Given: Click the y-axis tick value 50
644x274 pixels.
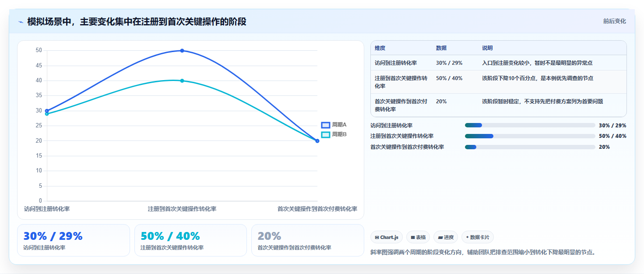Looking at the screenshot, I should 39,50.
